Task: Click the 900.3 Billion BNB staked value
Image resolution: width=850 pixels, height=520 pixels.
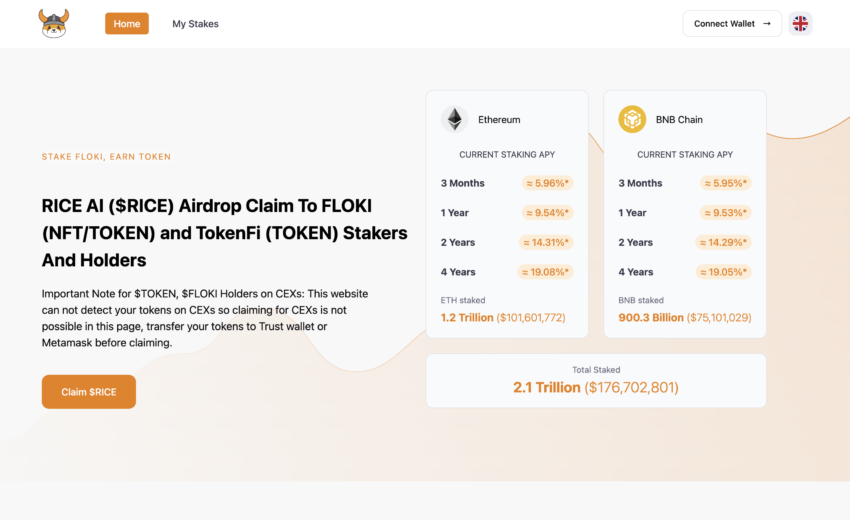Action: (685, 317)
